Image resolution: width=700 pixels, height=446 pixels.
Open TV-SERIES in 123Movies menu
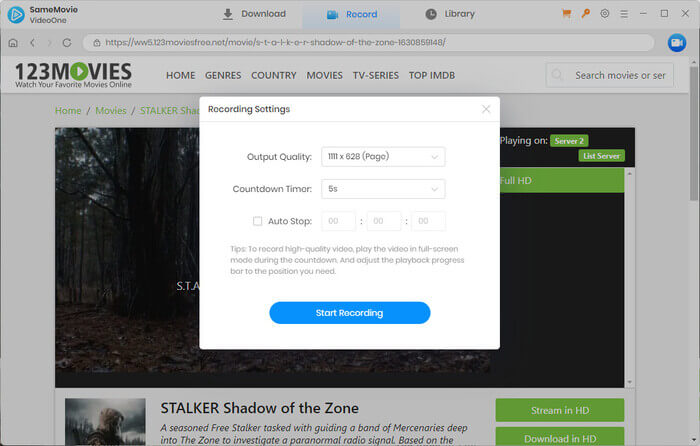pyautogui.click(x=375, y=75)
